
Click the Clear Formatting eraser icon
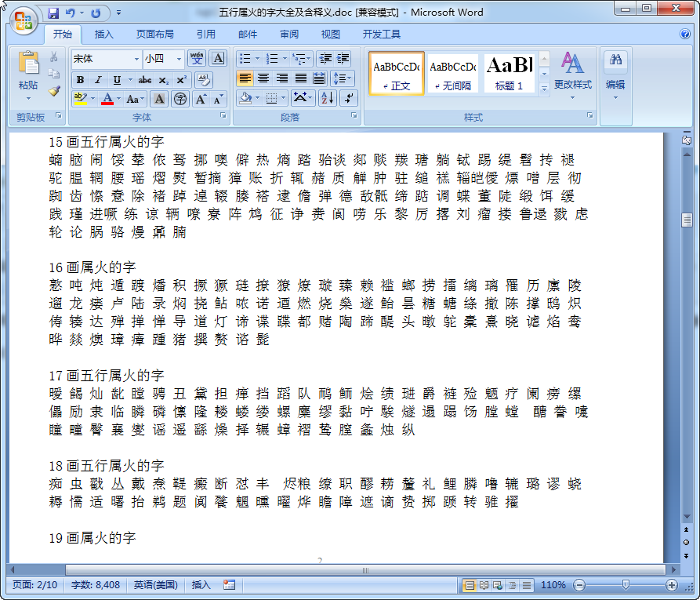coord(203,79)
